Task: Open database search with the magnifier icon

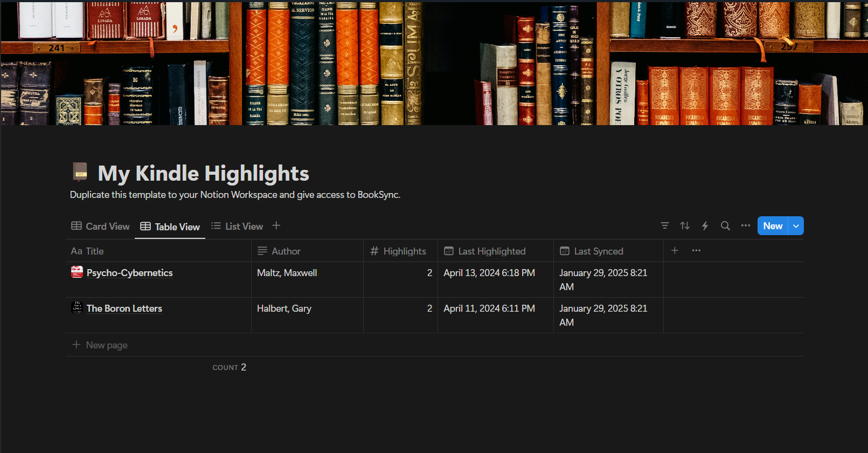Action: [x=725, y=226]
